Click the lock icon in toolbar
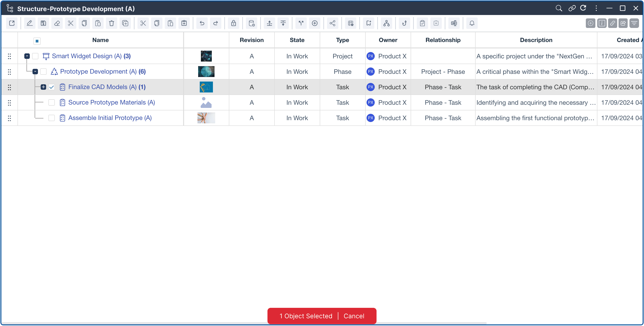This screenshot has height=326, width=644. coord(233,23)
